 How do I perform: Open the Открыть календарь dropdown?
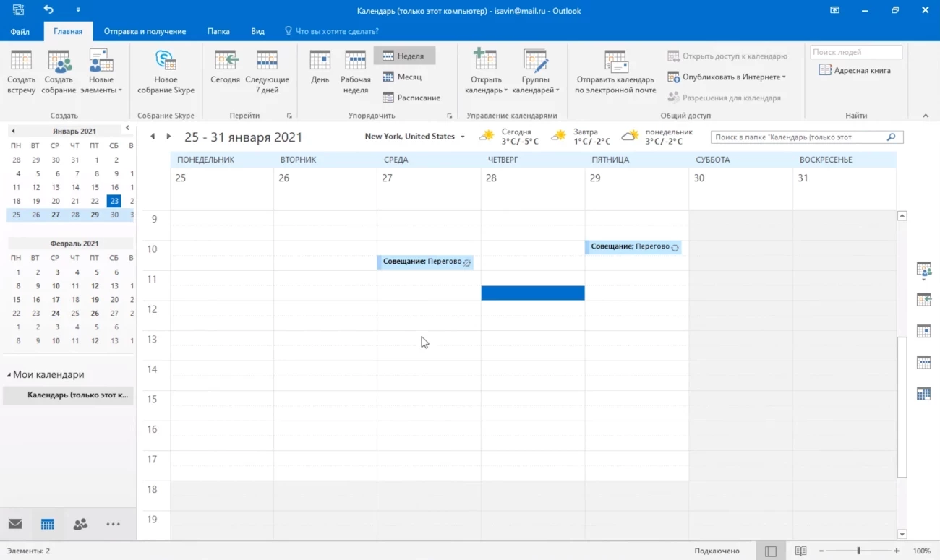[x=486, y=72]
